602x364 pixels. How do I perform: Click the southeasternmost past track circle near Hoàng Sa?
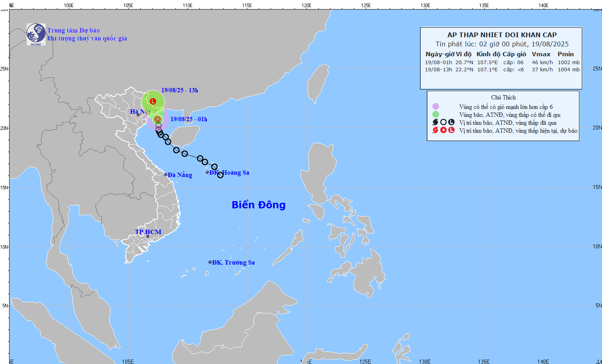[220, 175]
